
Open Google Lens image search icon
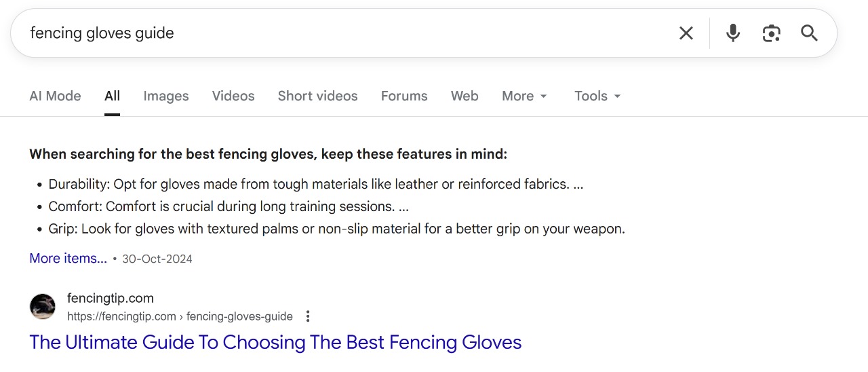pos(771,33)
